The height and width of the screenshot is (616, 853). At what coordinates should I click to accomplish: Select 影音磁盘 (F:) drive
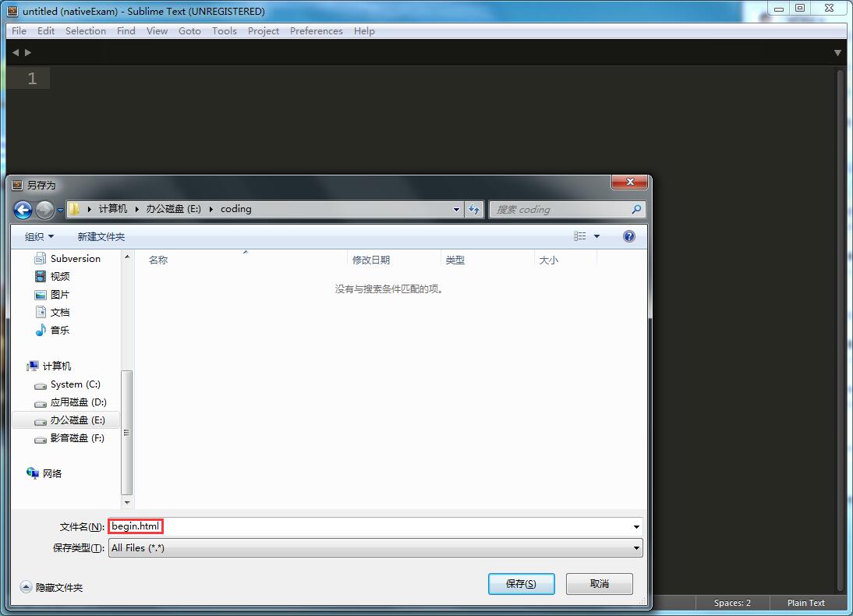(76, 438)
